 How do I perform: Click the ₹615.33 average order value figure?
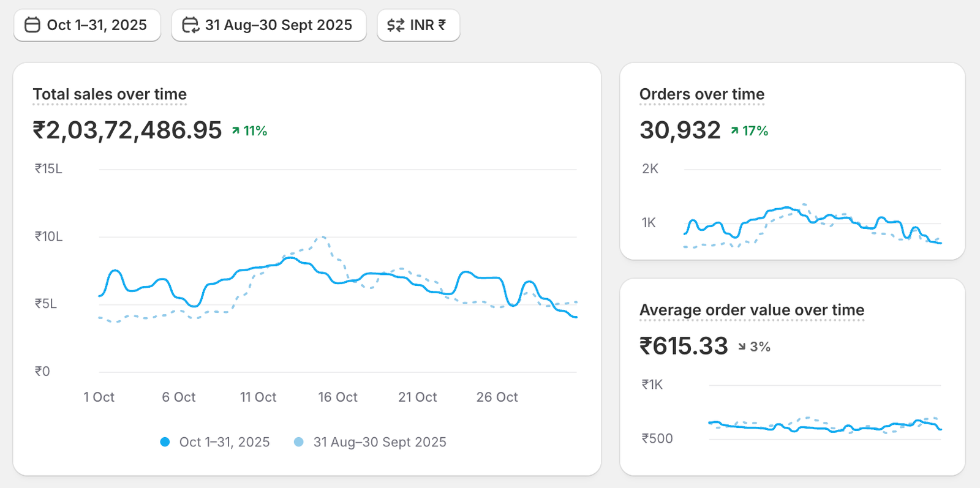pyautogui.click(x=684, y=347)
